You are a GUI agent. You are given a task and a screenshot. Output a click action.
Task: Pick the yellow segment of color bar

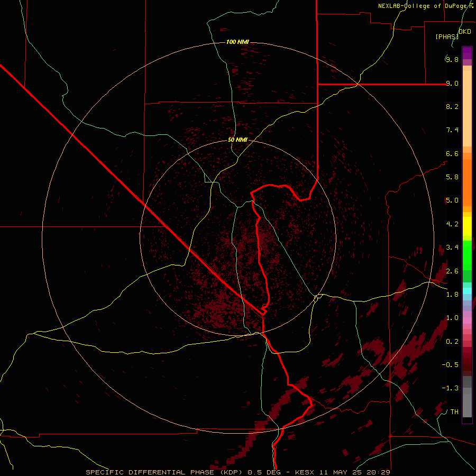[x=467, y=226]
